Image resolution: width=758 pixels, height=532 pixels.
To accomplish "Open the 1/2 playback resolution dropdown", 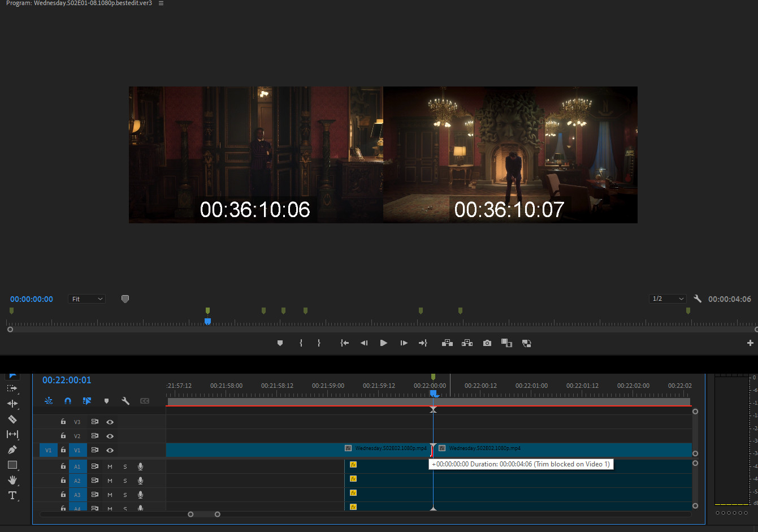I will point(668,299).
